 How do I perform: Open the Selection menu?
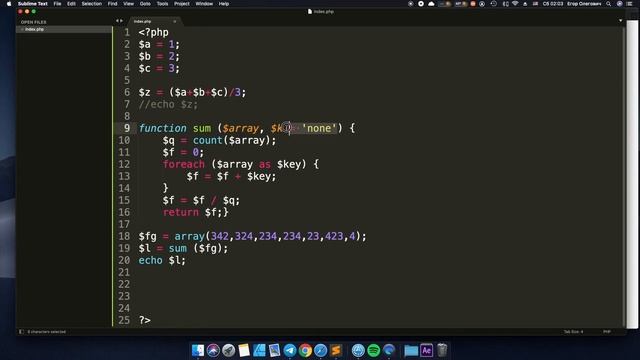(x=91, y=4)
